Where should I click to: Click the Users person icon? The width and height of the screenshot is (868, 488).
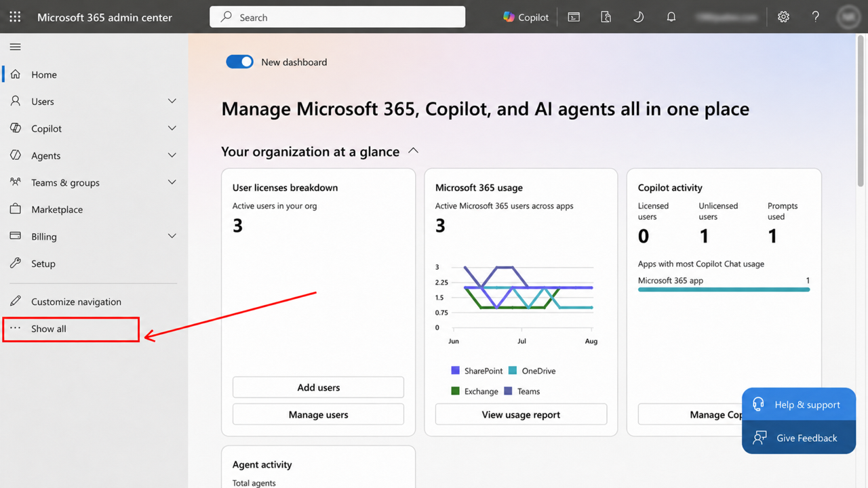coord(16,101)
